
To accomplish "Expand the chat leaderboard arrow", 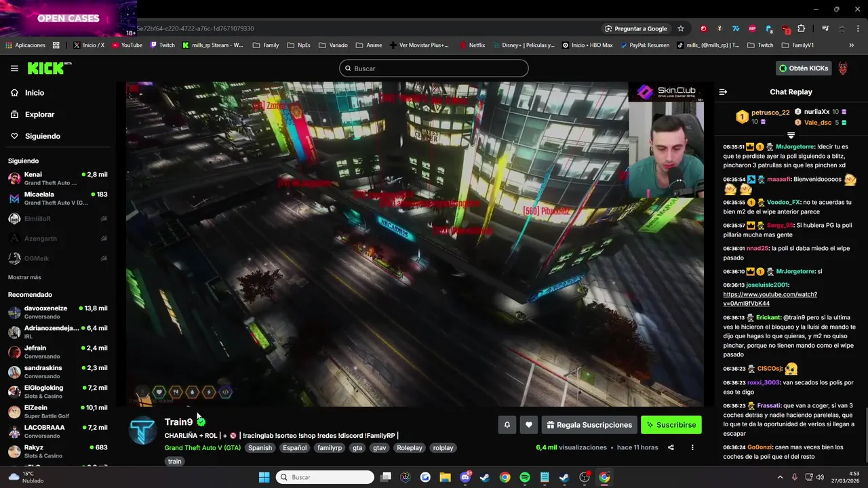I will click(791, 136).
